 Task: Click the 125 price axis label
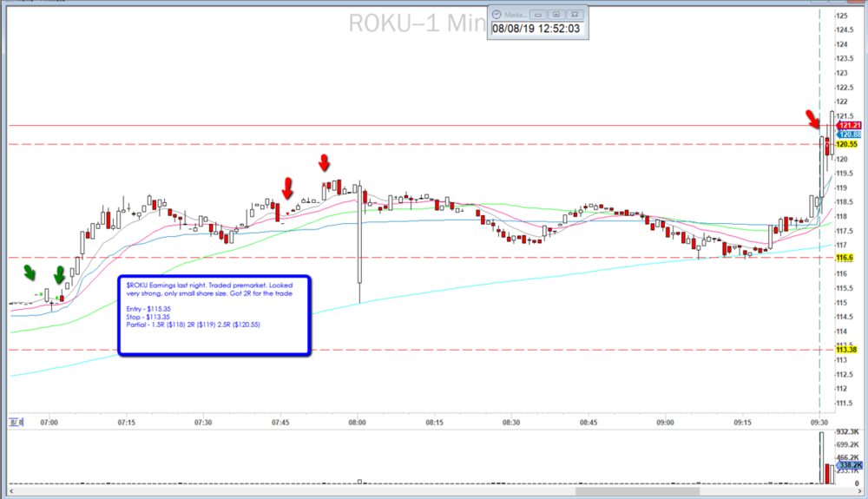[x=842, y=16]
